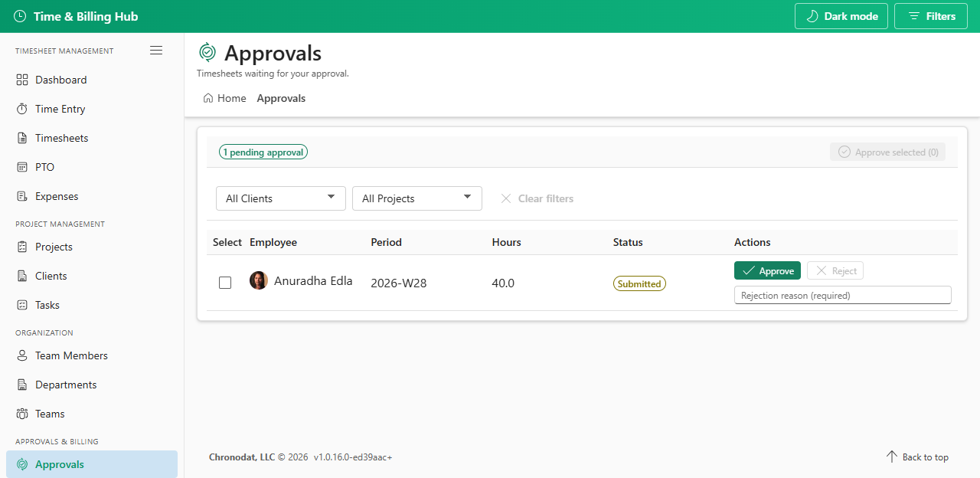Click the PTO calendar icon
The image size is (980, 478).
click(x=22, y=167)
